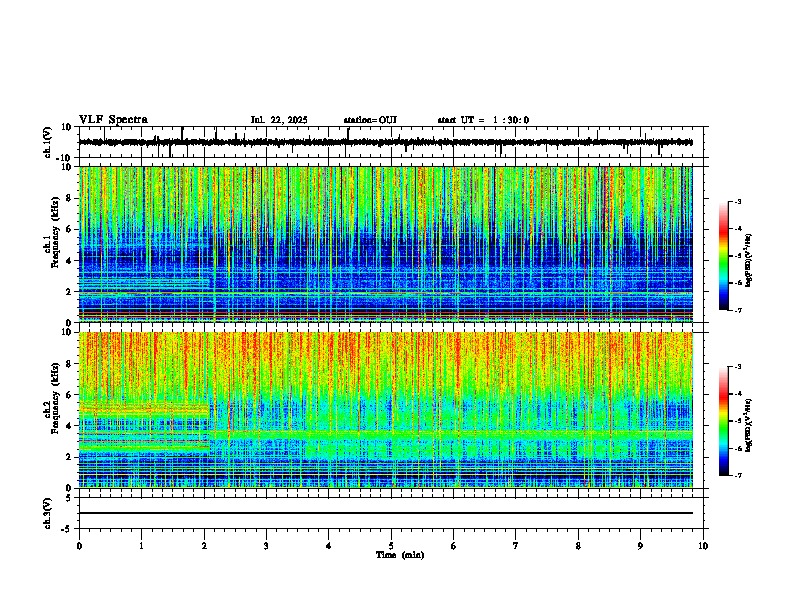
Task: Click the "-7" tick on ch.2 colorbar
Action: tap(737, 475)
